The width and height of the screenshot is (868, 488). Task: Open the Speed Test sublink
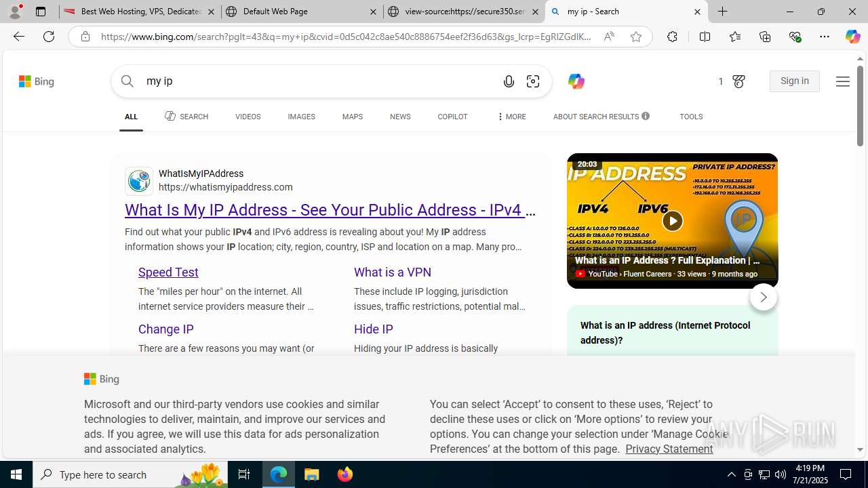pos(168,272)
